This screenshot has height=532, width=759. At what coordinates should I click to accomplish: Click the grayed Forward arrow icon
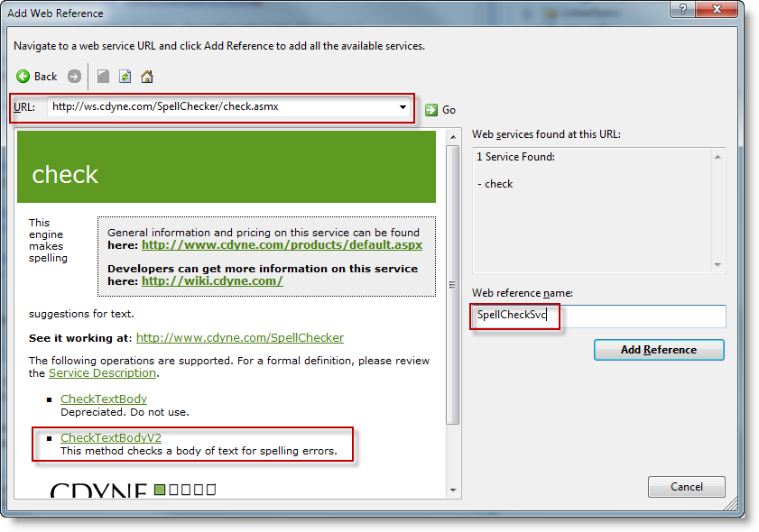click(74, 77)
